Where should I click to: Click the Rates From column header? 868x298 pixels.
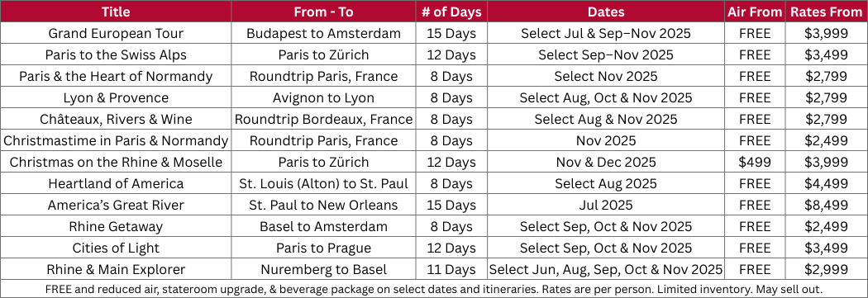click(x=827, y=12)
